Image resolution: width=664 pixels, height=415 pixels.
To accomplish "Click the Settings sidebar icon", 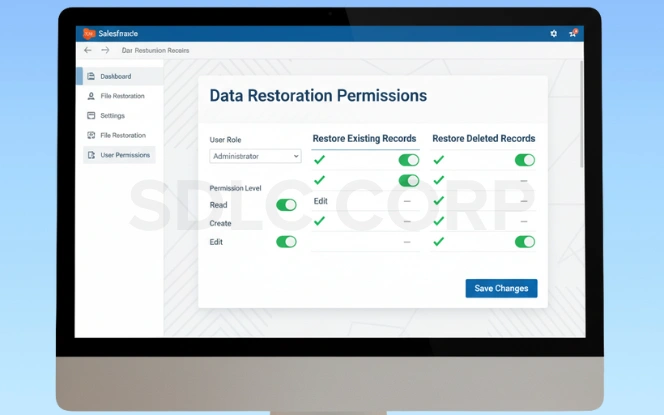I will pyautogui.click(x=91, y=116).
